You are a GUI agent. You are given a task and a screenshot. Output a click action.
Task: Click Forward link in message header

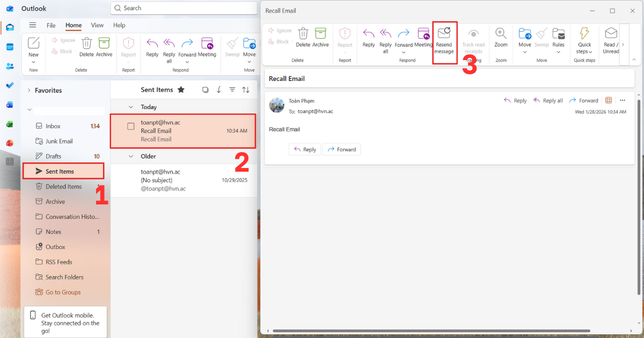pos(584,100)
